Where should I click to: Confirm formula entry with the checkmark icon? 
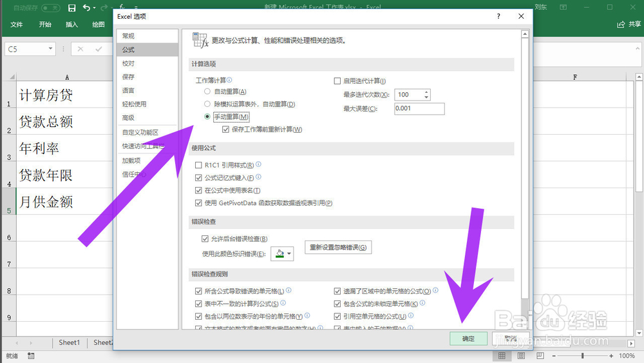[x=99, y=49]
